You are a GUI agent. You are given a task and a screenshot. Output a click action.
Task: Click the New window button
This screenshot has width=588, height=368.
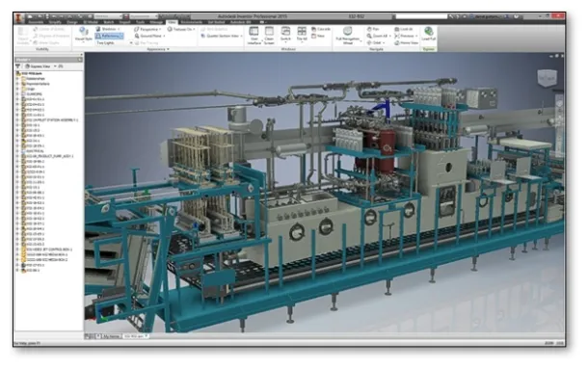click(318, 36)
